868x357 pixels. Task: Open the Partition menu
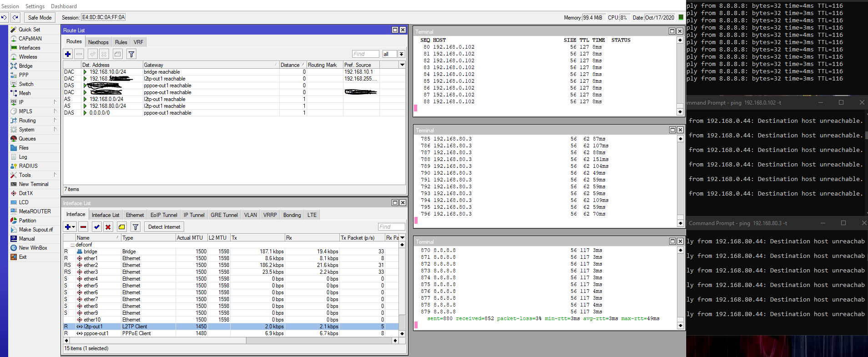[x=27, y=221]
